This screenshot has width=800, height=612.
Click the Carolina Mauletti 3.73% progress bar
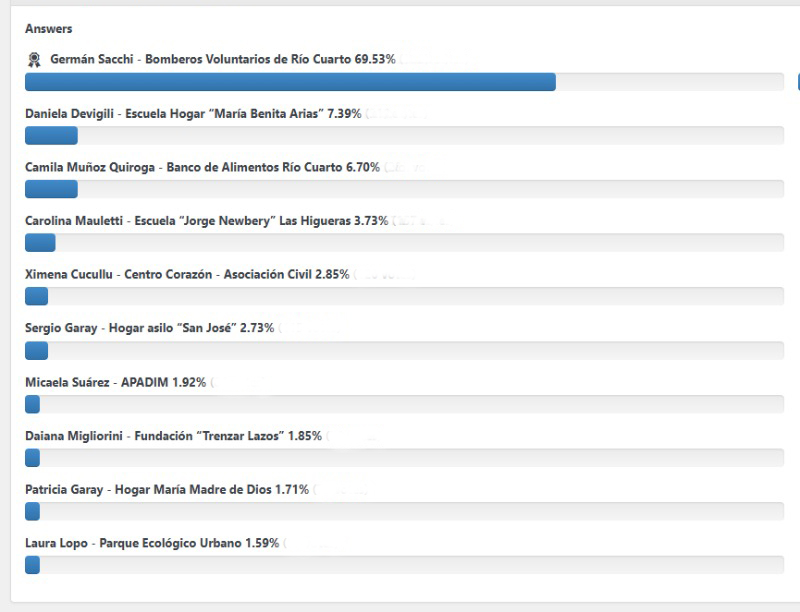[x=404, y=243]
